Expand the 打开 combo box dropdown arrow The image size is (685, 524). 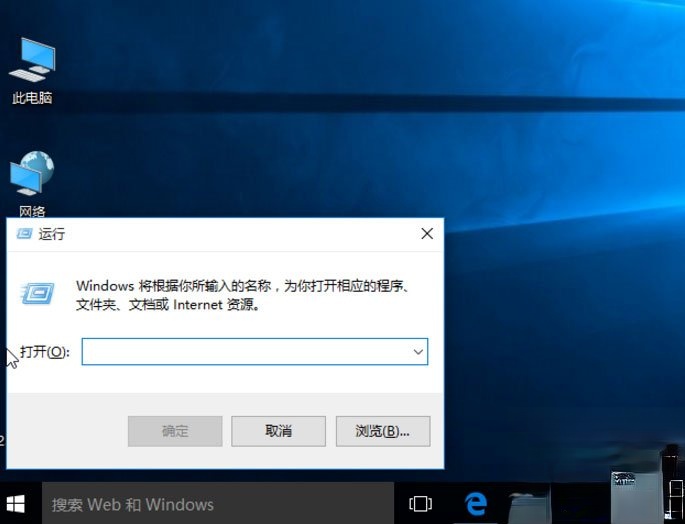click(418, 351)
